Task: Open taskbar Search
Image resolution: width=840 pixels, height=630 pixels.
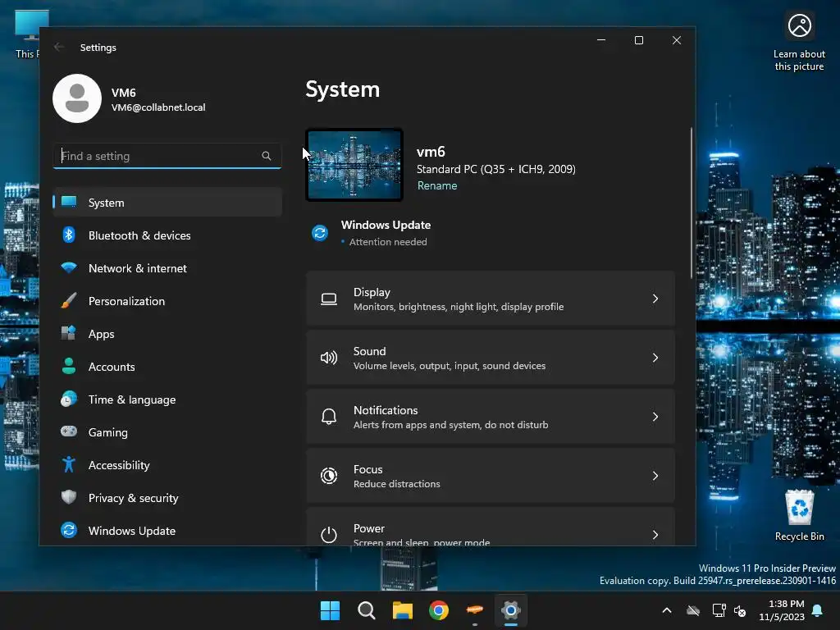Action: 367,610
